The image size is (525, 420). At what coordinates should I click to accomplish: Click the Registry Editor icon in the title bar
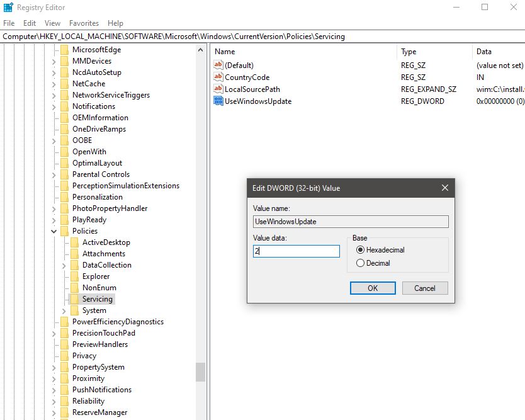[7, 7]
